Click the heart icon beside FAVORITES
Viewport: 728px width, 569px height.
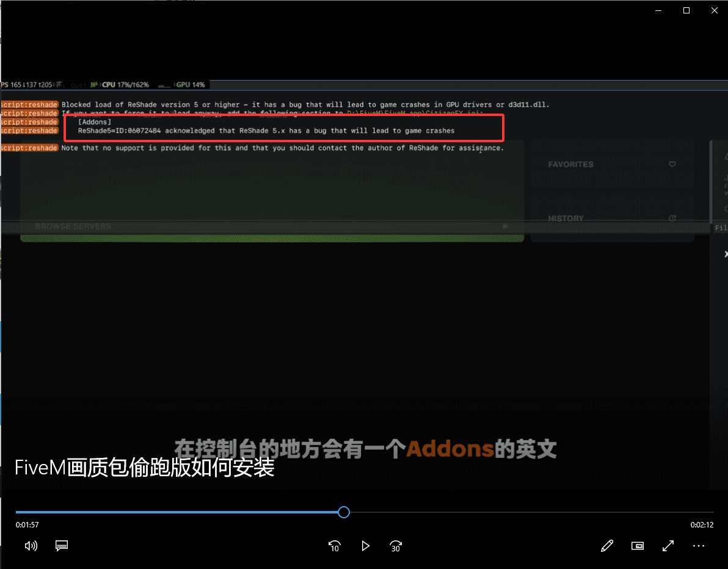[672, 164]
